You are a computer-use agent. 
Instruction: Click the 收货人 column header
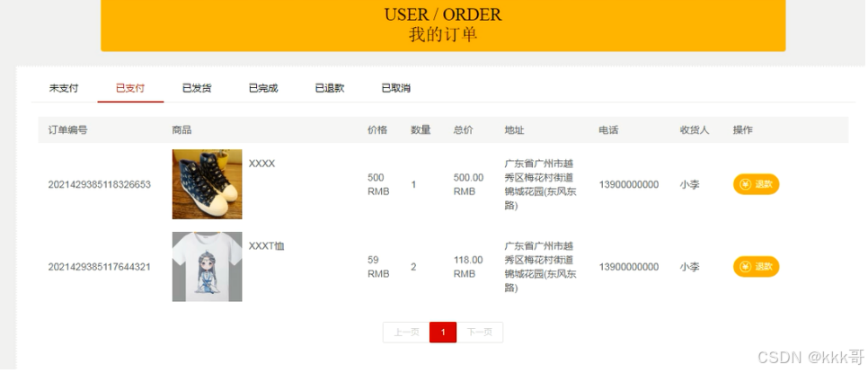(x=695, y=130)
